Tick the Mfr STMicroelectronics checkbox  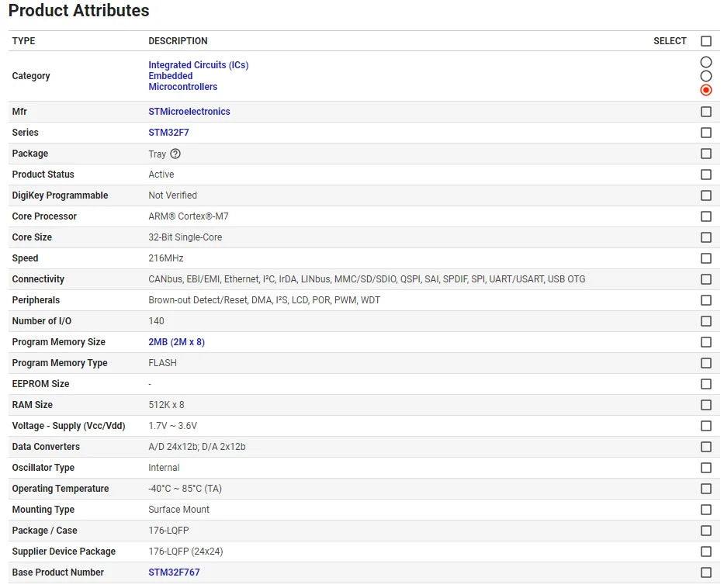click(705, 112)
